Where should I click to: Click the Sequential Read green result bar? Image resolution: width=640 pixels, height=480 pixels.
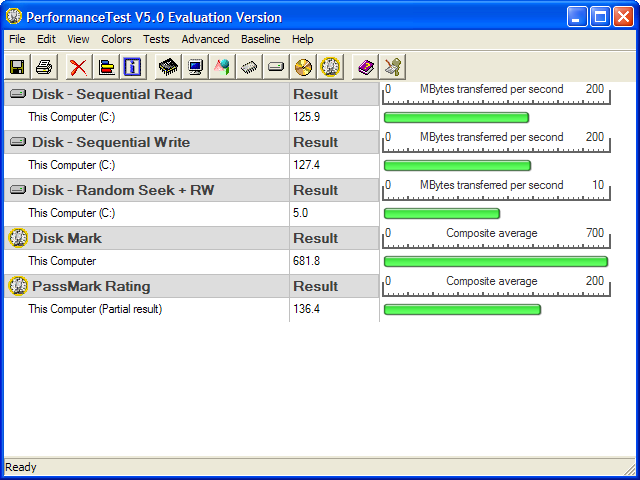(x=456, y=118)
